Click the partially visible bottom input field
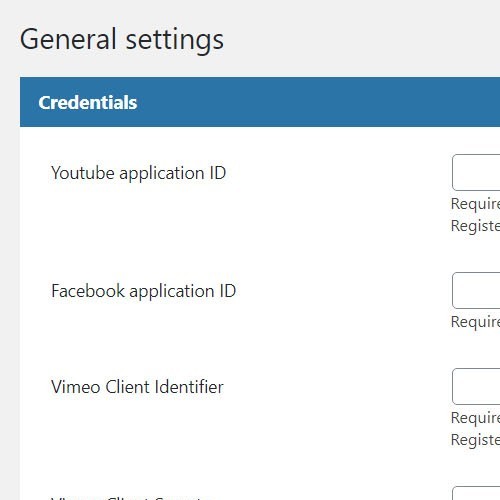The height and width of the screenshot is (500, 500). [x=476, y=493]
